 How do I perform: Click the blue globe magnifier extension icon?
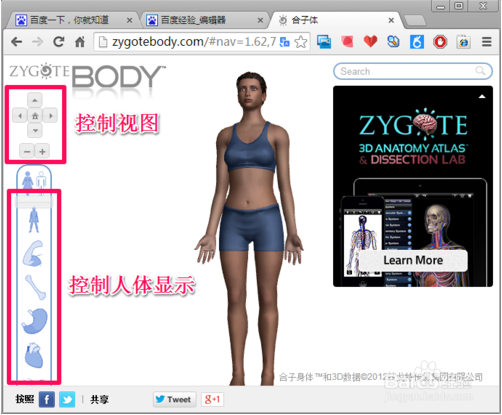click(x=393, y=42)
